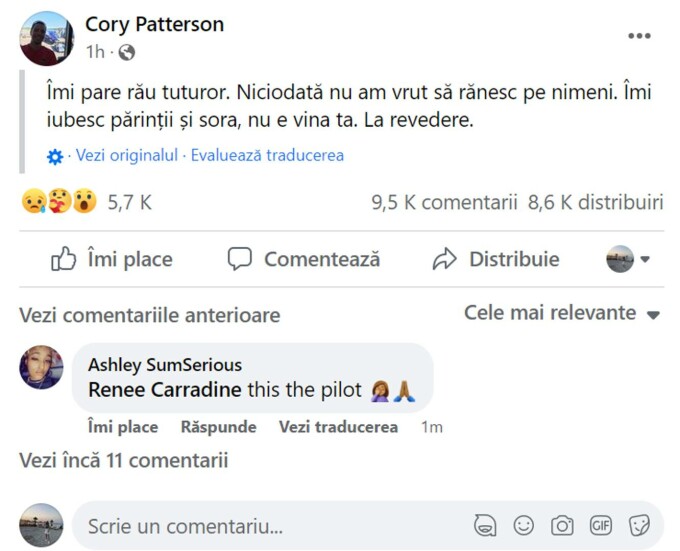Click the globe public audience icon
Viewport: 680px width, 551px height.
[x=127, y=52]
